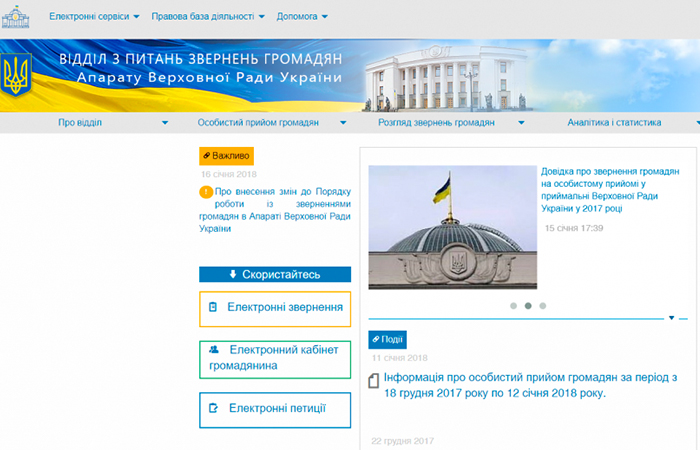Click the down arrow icon in Скористайтесь header
The width and height of the screenshot is (700, 450).
click(233, 274)
